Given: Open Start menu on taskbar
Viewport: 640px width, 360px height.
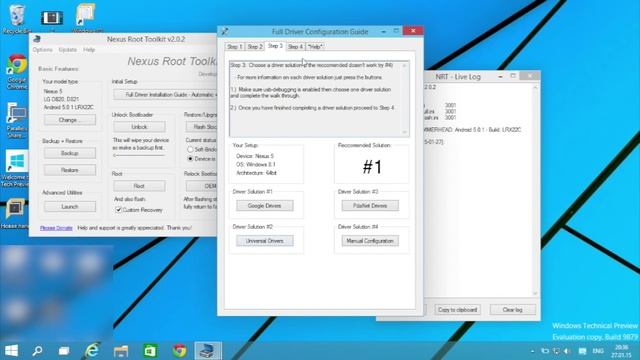Looking at the screenshot, I should 11,350.
